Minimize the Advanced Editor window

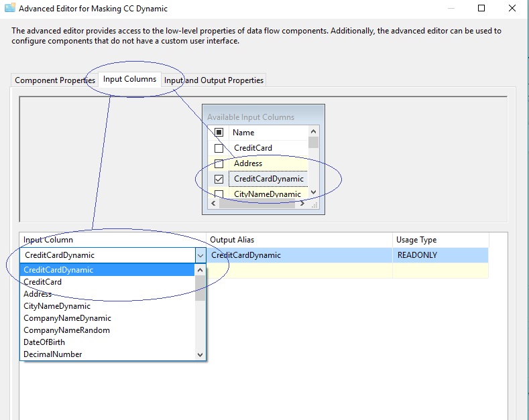coord(451,8)
